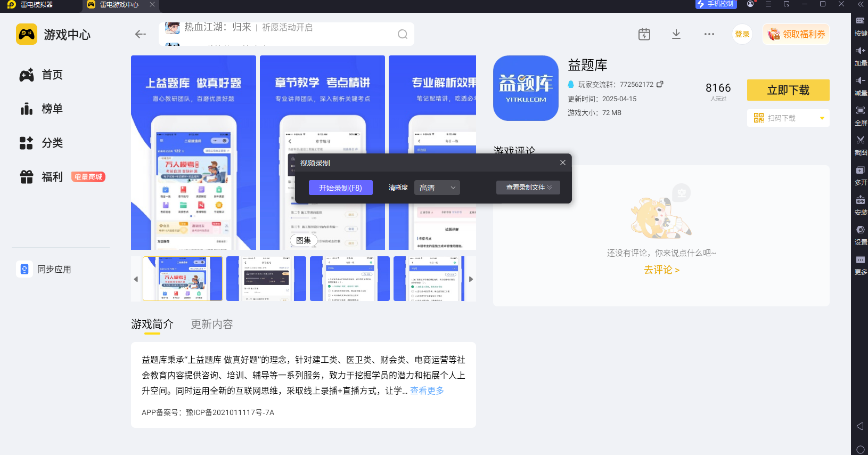This screenshot has height=455, width=868.
Task: Click the 更新时间：2025-04-15 text
Action: pos(602,99)
